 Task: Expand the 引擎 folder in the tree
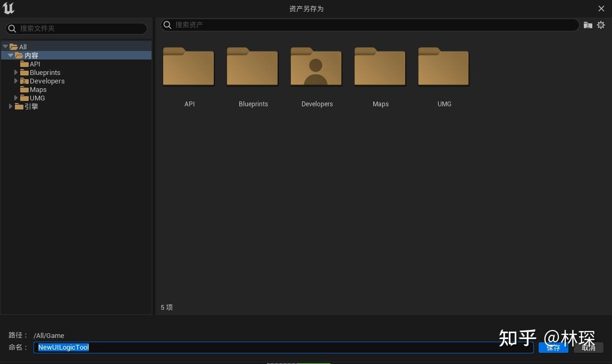tap(11, 106)
